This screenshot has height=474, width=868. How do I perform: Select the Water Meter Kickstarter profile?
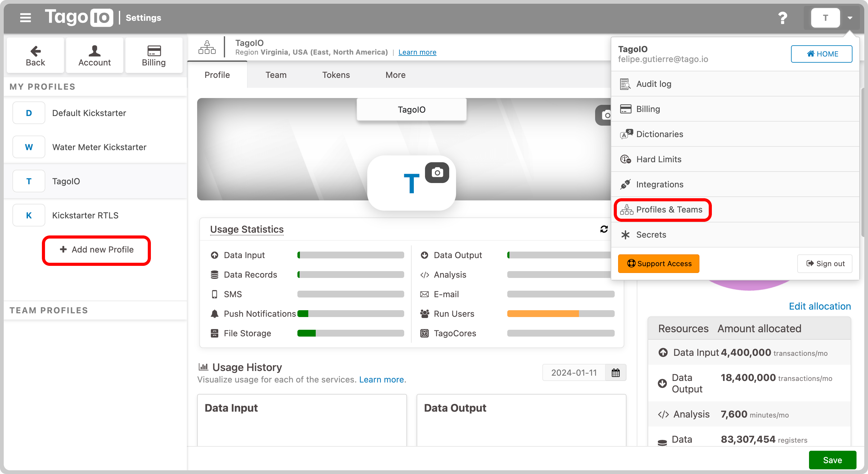click(95, 147)
